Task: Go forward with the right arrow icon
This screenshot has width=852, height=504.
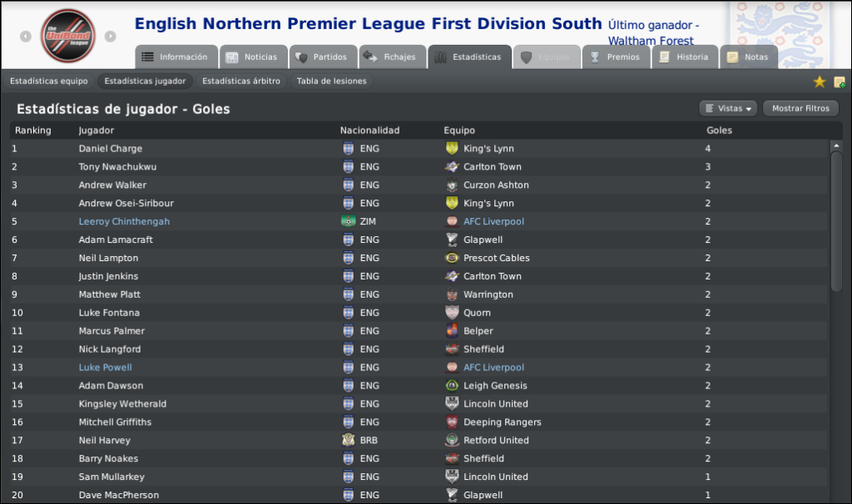Action: 111,37
